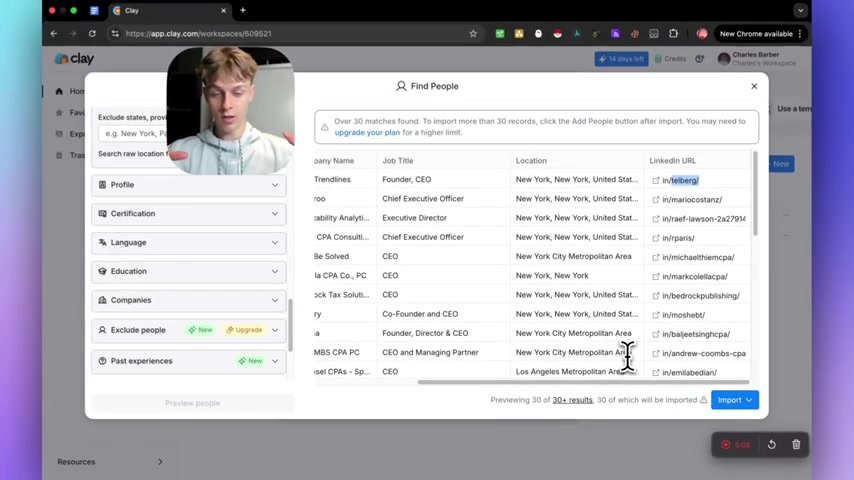Open external link icon for in/bedrockpublishing/
The image size is (854, 480).
click(x=656, y=296)
